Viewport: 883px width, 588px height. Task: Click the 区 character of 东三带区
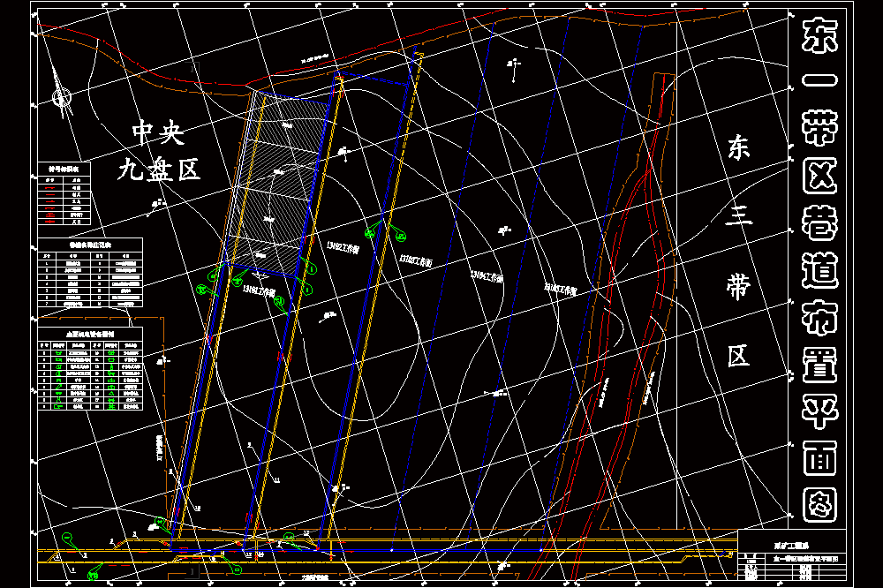click(x=738, y=356)
